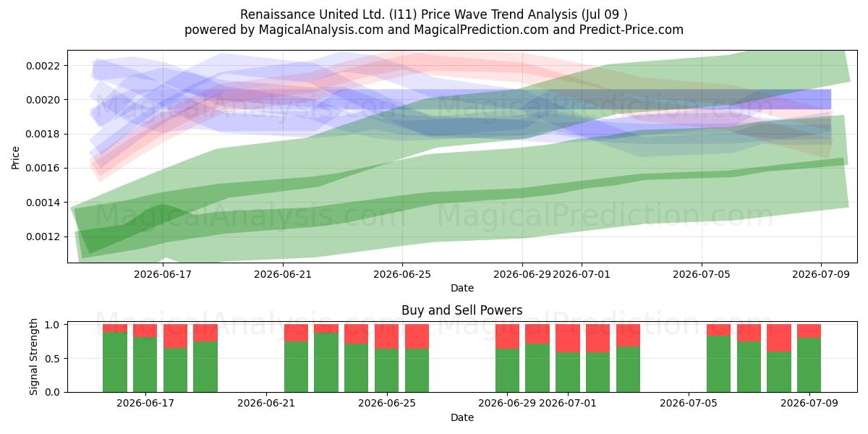868x434 pixels.
Task: Click the green buy bar above 2026-06-25
Action: point(387,370)
